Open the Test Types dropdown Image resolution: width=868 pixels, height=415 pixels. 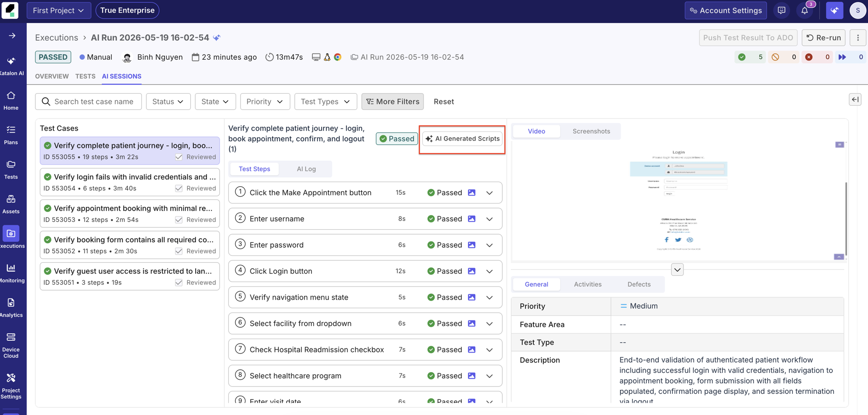click(325, 102)
